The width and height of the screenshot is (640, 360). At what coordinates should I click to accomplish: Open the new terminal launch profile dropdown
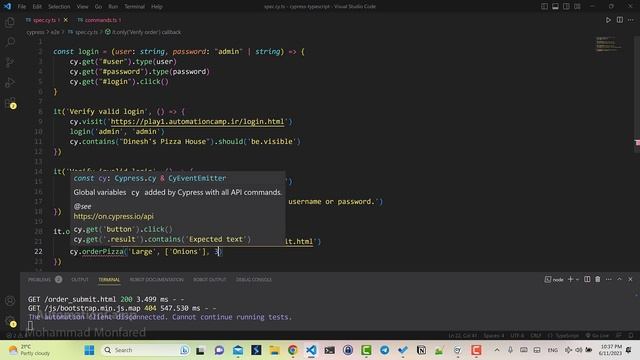(x=577, y=280)
